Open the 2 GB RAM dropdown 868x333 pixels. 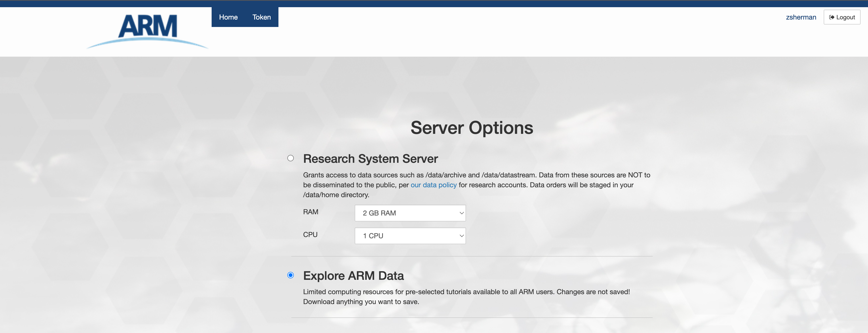click(x=410, y=213)
